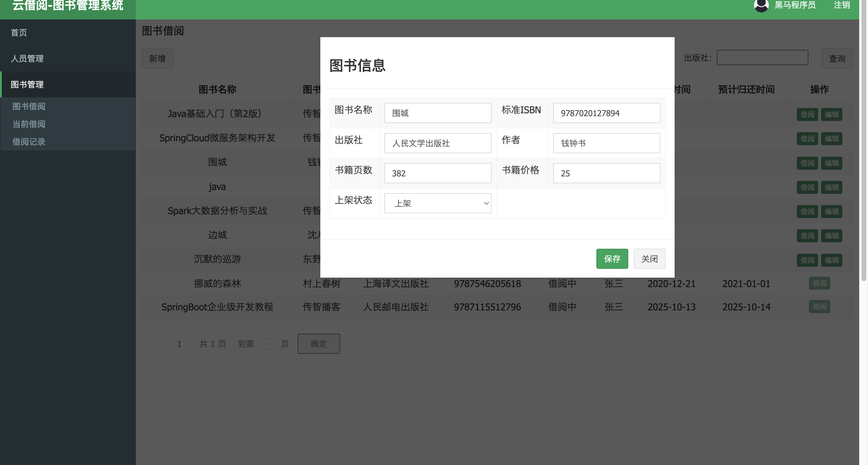Click the 注销 logout link
868x465 pixels.
pos(841,5)
